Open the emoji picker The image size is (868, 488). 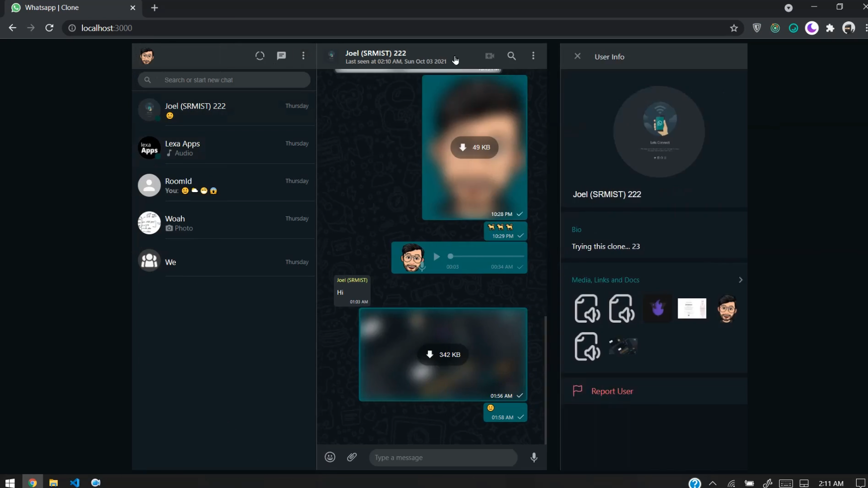click(330, 457)
